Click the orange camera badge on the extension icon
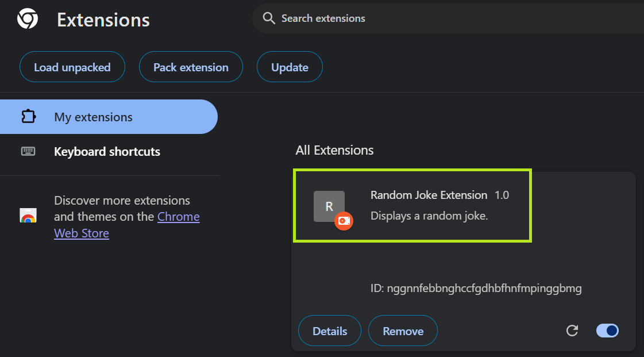This screenshot has width=644, height=357. [343, 221]
